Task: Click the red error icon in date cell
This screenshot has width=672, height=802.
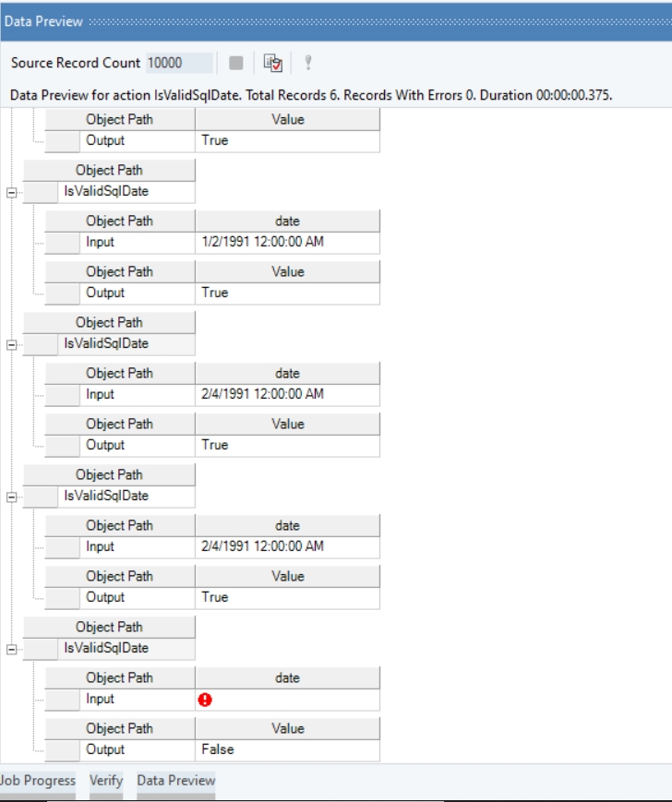Action: click(205, 700)
